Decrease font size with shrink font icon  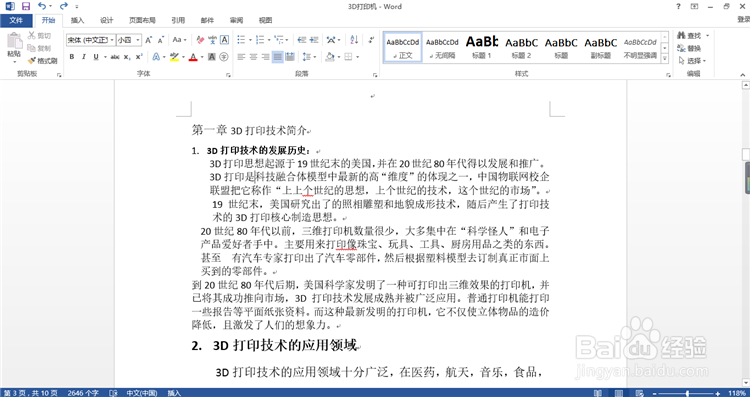(x=161, y=40)
